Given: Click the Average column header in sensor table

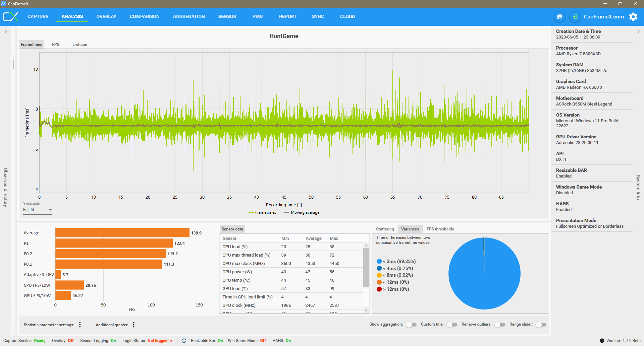Looking at the screenshot, I should [x=314, y=238].
